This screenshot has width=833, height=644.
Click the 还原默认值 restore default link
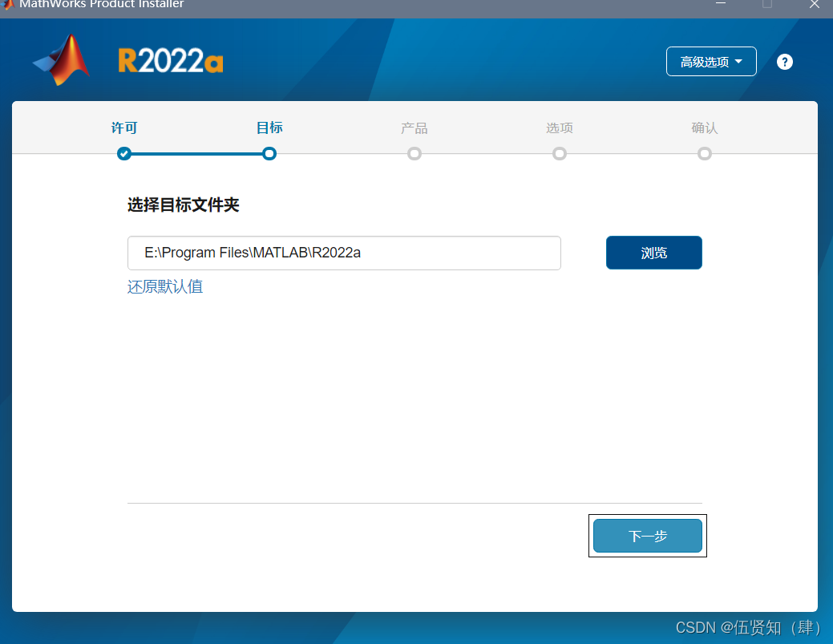coord(165,287)
